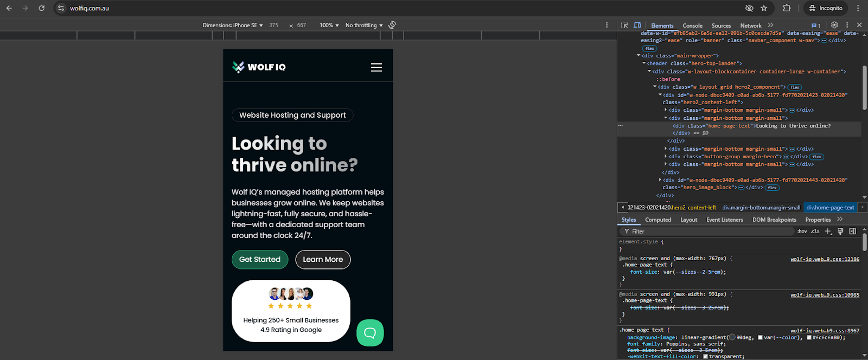Expand the hero_image_block div node
This screenshot has width=868, height=360.
(660, 180)
